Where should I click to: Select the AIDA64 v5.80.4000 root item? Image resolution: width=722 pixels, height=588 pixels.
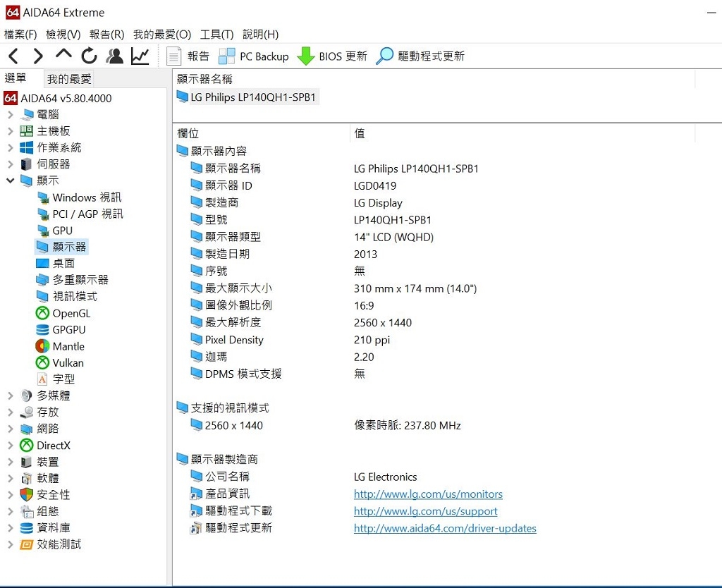click(x=58, y=98)
